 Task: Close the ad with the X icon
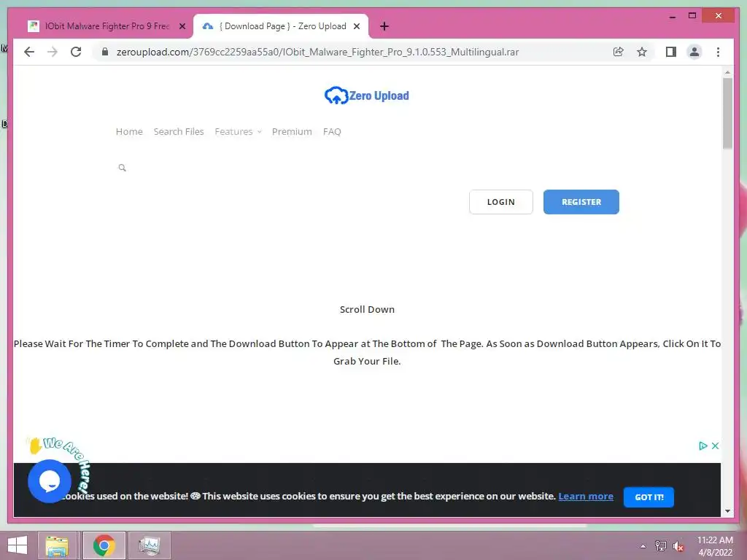click(715, 446)
